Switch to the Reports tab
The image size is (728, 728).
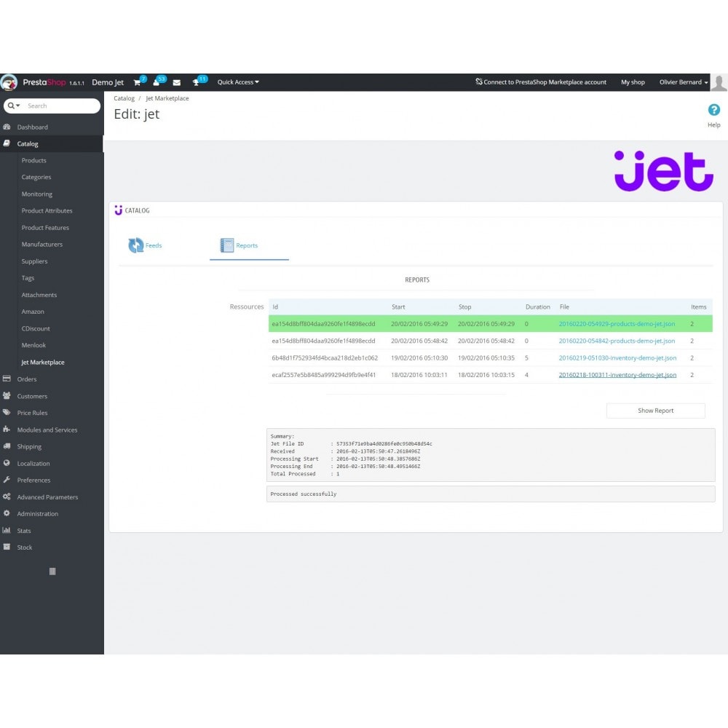click(x=249, y=245)
